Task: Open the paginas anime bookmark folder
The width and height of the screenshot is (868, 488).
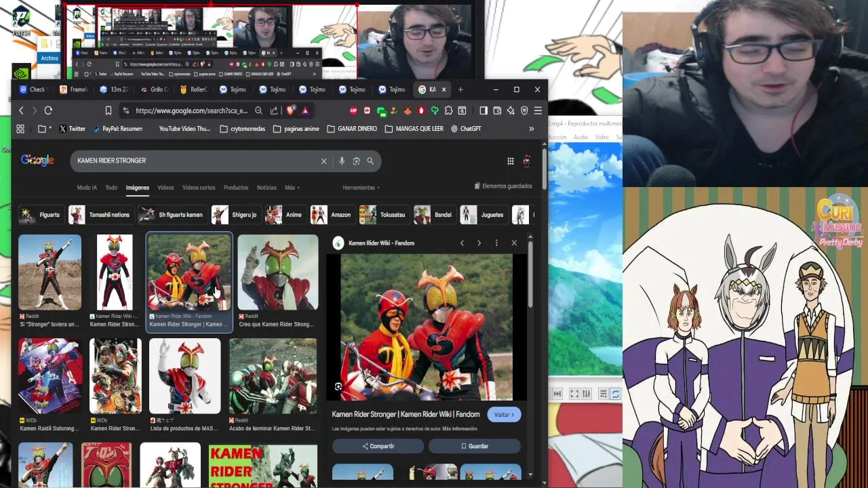Action: pos(296,129)
